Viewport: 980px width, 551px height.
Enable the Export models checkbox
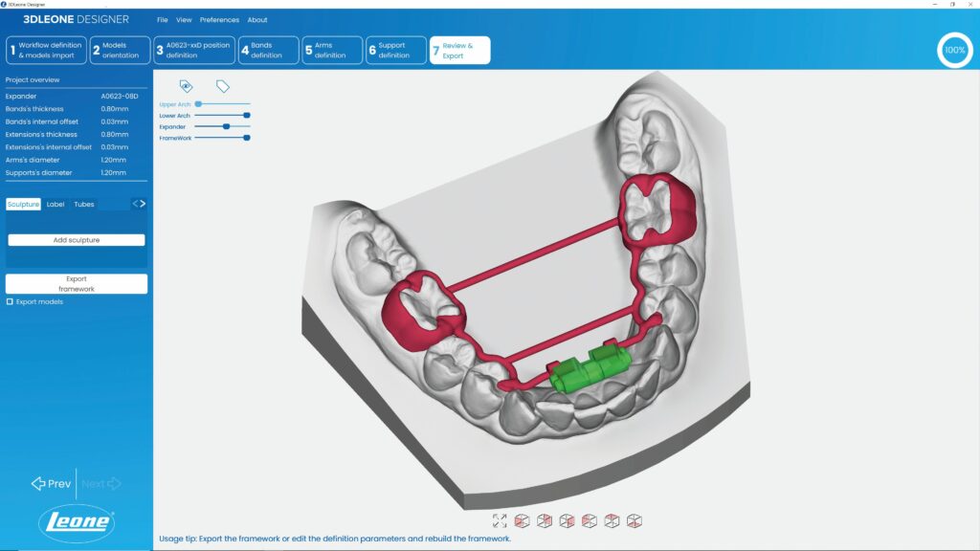[x=11, y=301]
